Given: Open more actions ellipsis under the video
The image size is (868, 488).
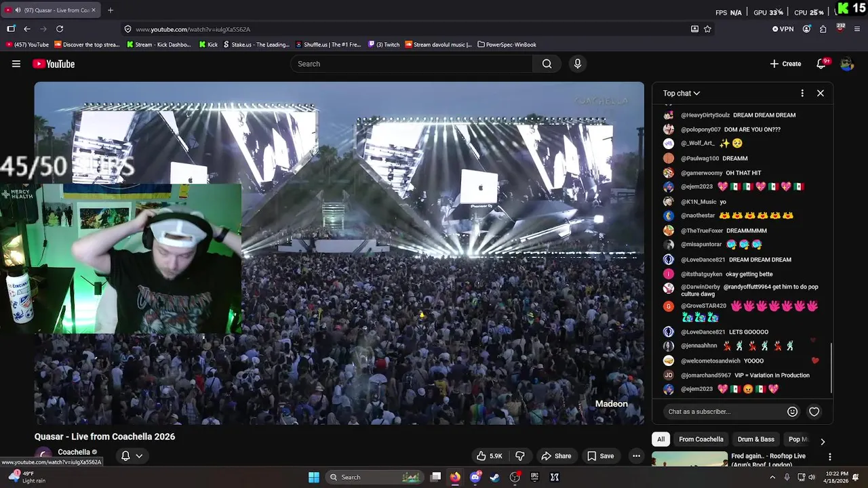Looking at the screenshot, I should (636, 456).
